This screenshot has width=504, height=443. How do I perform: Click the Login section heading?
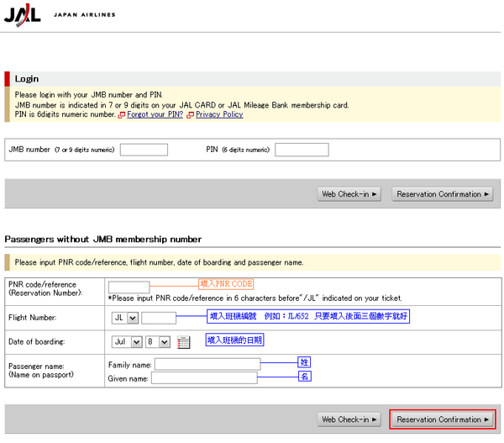tap(27, 79)
